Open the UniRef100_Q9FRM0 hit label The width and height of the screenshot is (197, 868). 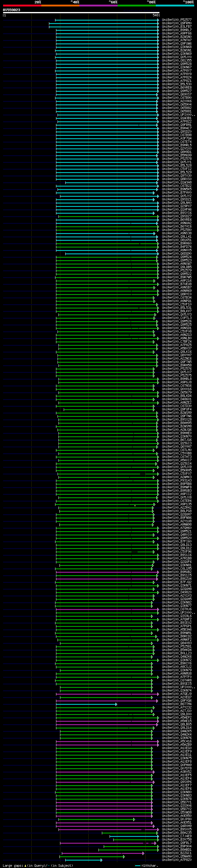[x=176, y=23]
